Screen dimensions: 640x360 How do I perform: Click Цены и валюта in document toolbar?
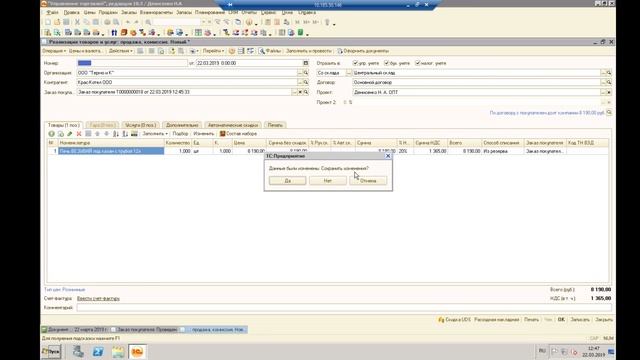[85, 51]
